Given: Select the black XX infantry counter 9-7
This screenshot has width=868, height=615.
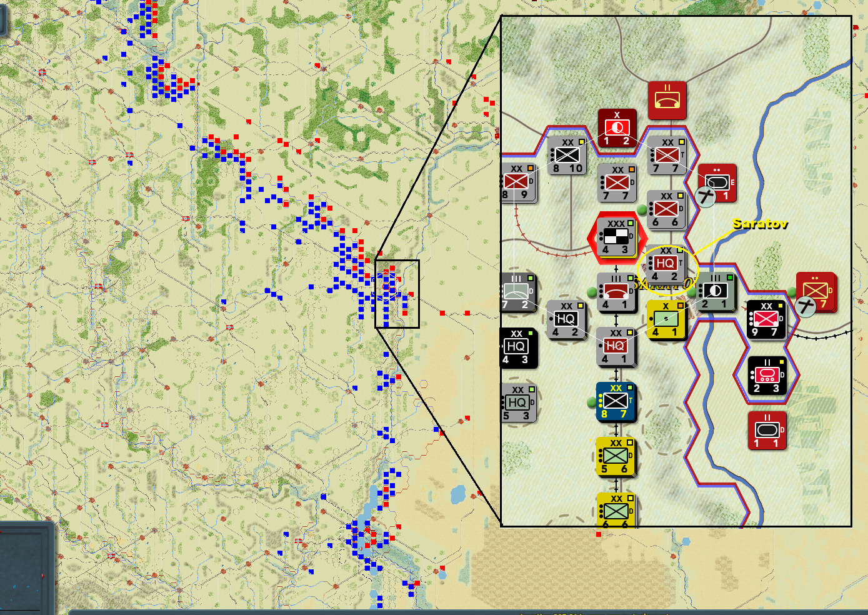Looking at the screenshot, I should (767, 319).
